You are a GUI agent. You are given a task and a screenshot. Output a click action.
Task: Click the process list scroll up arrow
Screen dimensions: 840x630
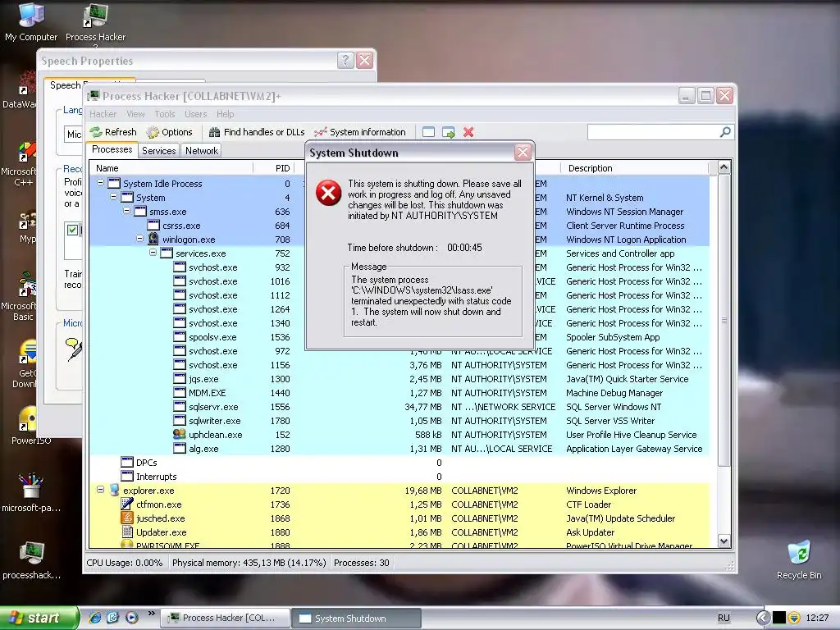(724, 167)
